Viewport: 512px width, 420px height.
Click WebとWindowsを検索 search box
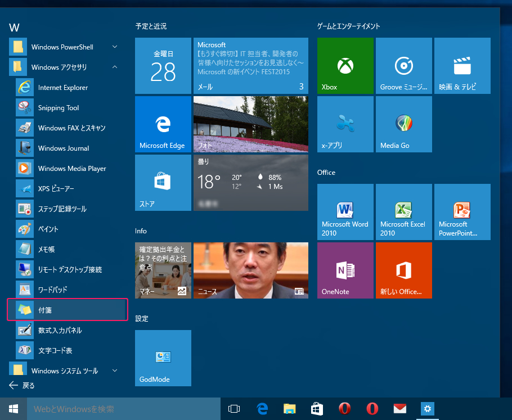[124, 409]
